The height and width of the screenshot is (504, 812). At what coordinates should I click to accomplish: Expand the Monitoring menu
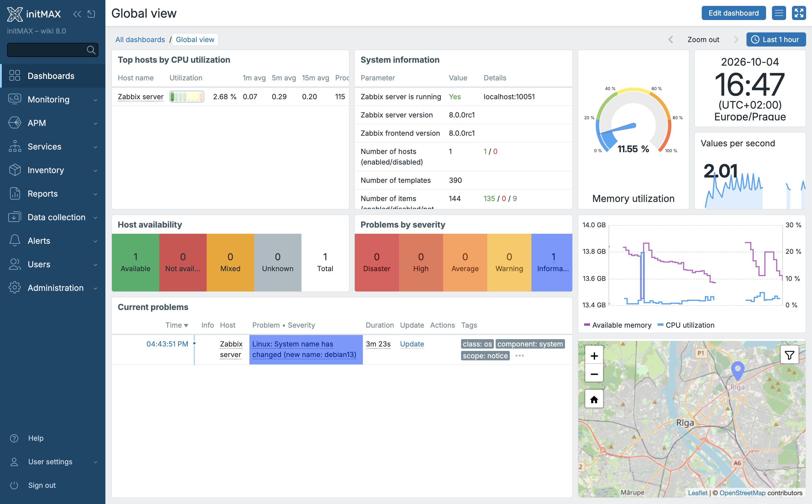[53, 99]
